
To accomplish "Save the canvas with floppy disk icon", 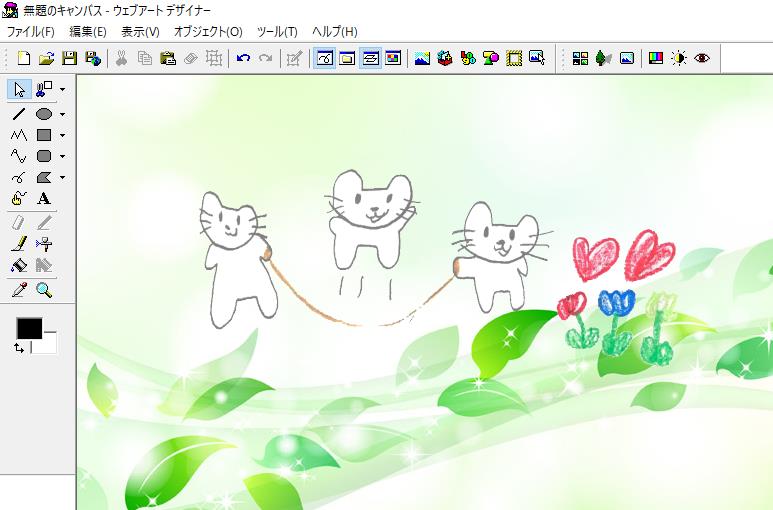I will (x=70, y=58).
